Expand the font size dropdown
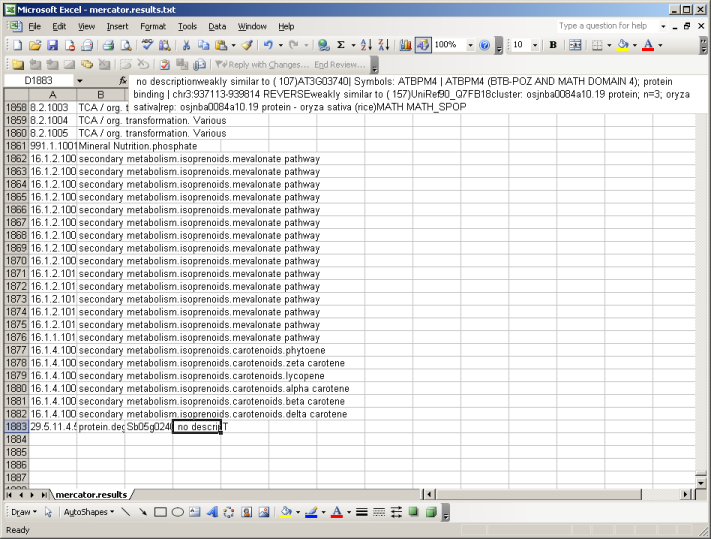 point(537,45)
